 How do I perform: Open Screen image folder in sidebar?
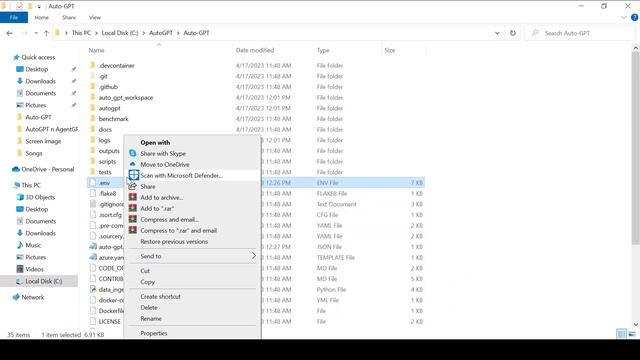[43, 141]
